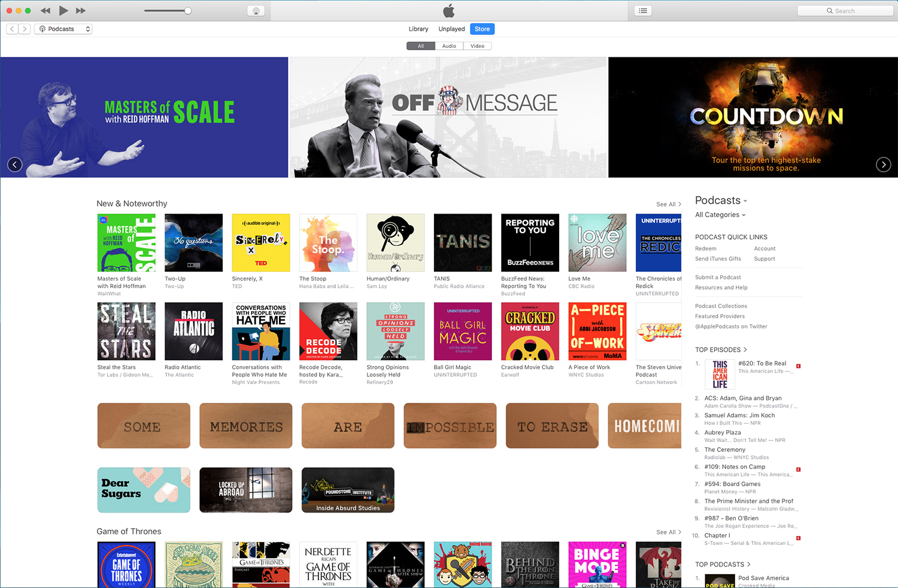
Task: Click the forward navigation arrow
Action: [x=24, y=29]
